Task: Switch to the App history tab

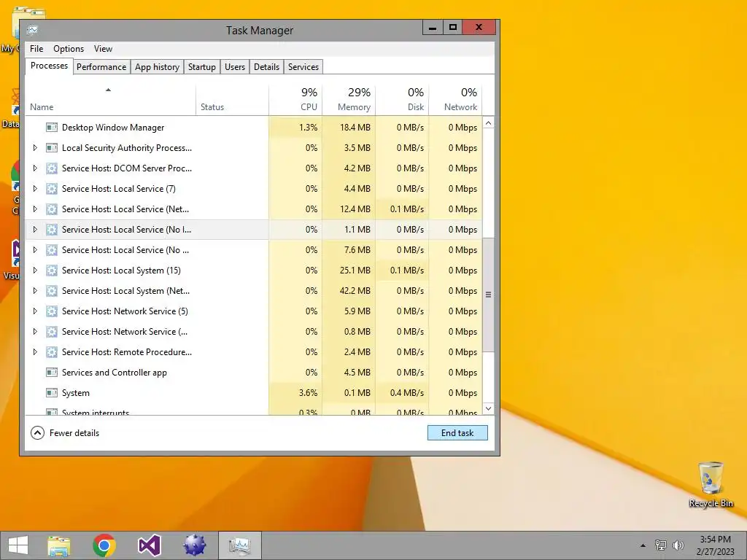Action: click(x=158, y=67)
